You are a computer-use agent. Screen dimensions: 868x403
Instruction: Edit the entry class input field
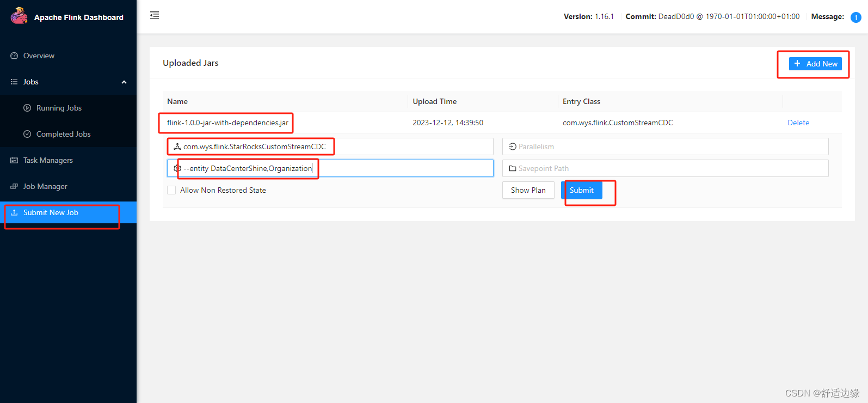pos(330,146)
